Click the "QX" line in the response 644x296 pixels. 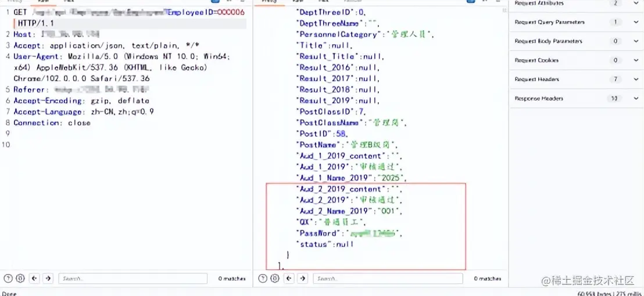331,223
